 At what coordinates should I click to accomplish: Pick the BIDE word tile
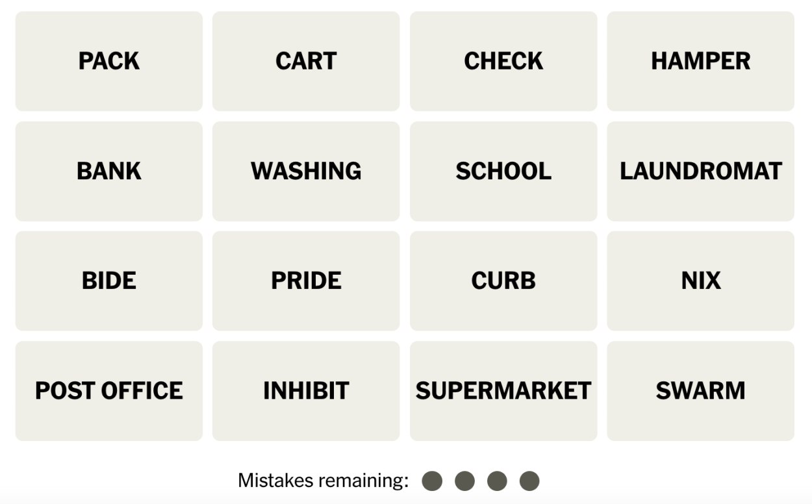109,281
